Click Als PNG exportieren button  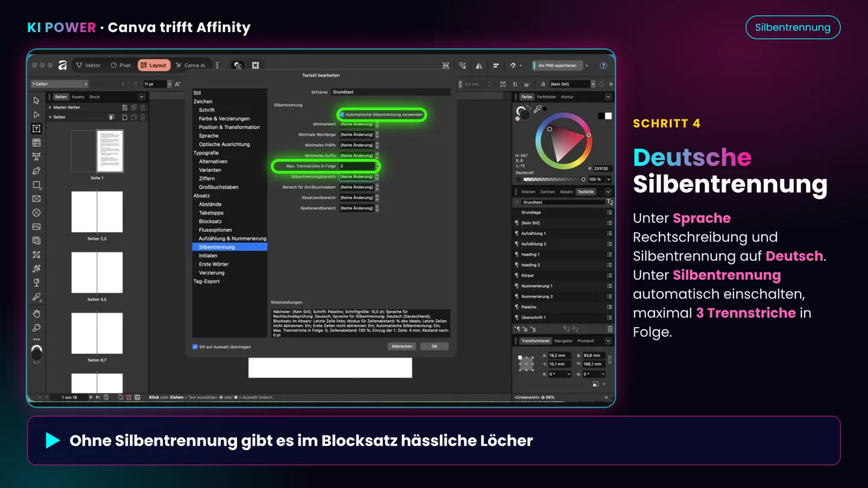(557, 65)
